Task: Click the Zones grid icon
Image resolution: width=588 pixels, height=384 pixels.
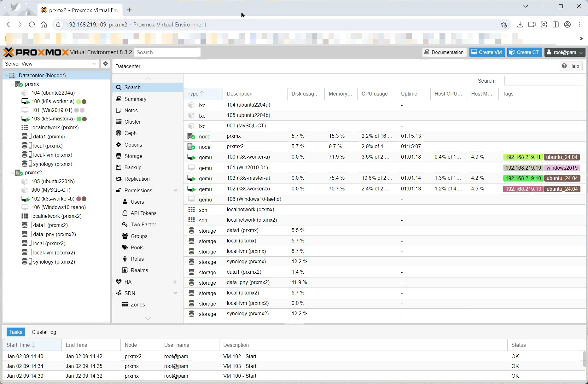Action: [x=125, y=305]
